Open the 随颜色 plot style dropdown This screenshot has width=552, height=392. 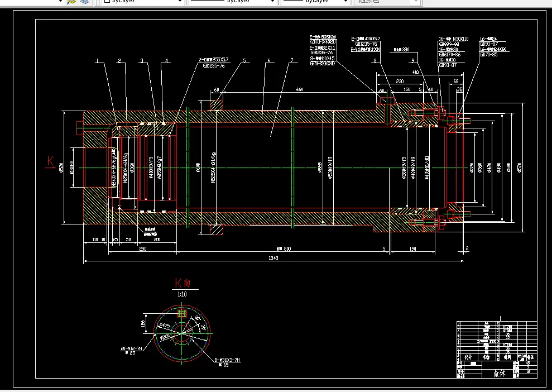(387, 2)
